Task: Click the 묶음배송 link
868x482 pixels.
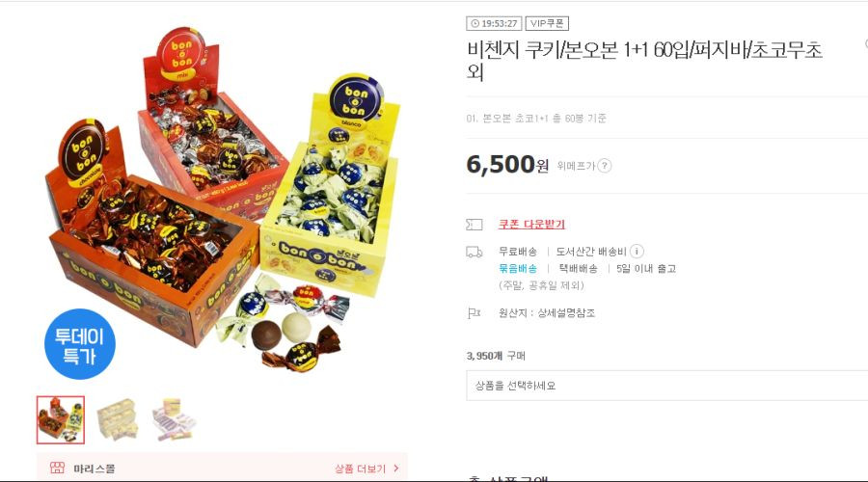Action: [x=518, y=268]
